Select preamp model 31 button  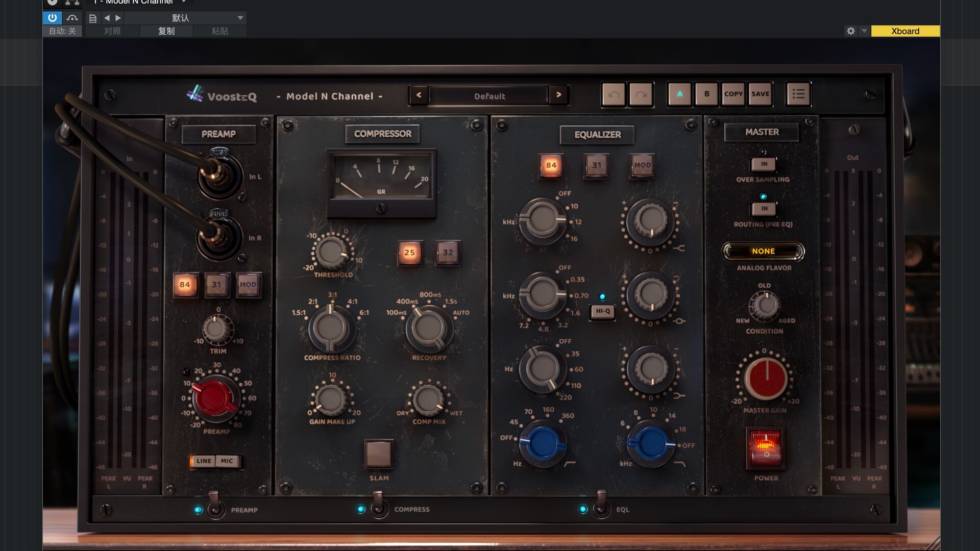pos(216,285)
